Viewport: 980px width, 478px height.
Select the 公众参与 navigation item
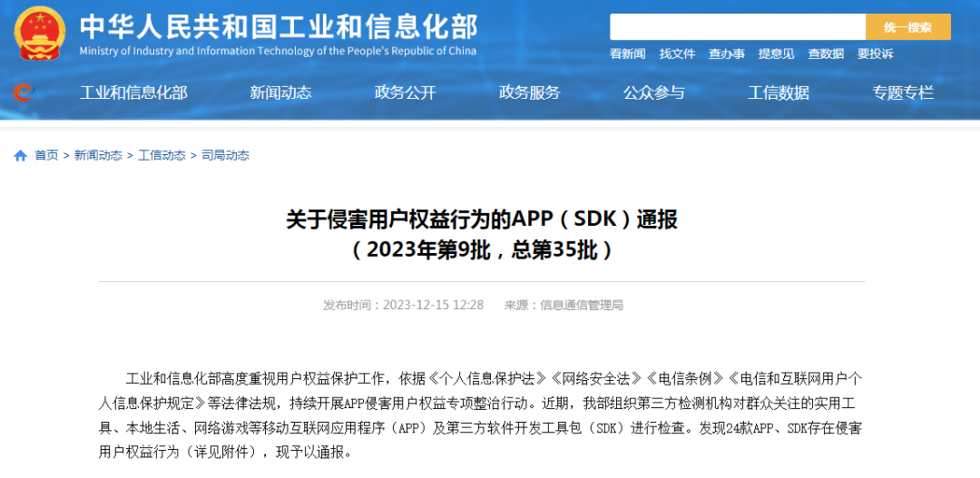(x=653, y=93)
